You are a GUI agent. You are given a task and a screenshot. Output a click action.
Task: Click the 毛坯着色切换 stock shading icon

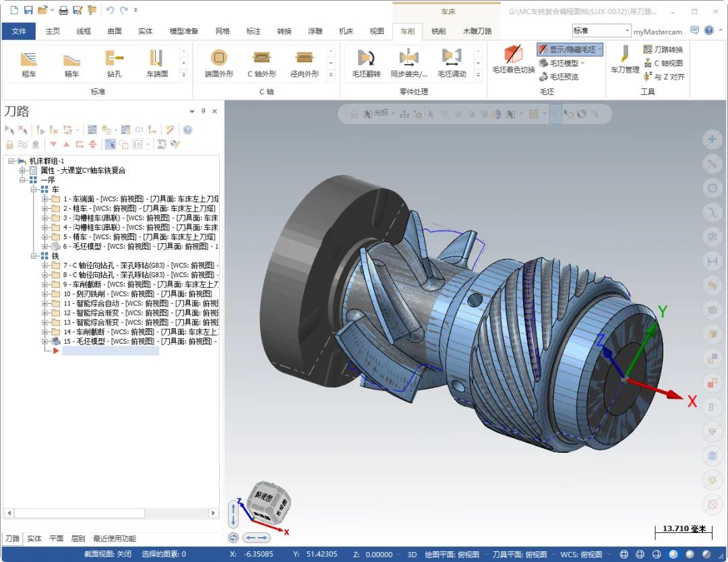click(513, 59)
